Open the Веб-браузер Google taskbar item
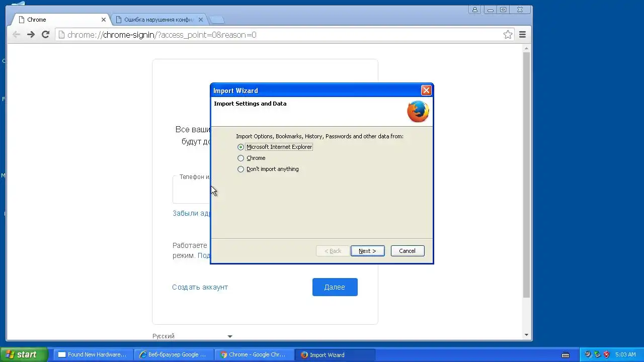 pyautogui.click(x=174, y=354)
